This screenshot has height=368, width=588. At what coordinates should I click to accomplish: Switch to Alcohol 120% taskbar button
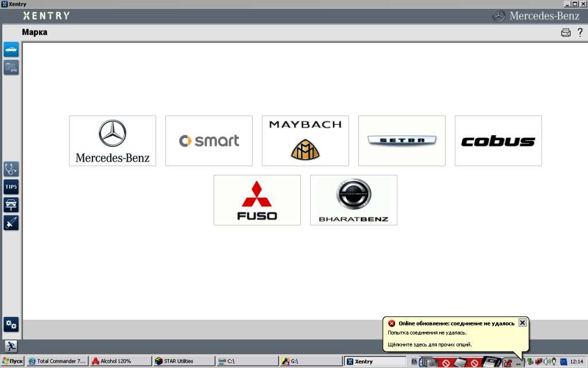(x=121, y=361)
